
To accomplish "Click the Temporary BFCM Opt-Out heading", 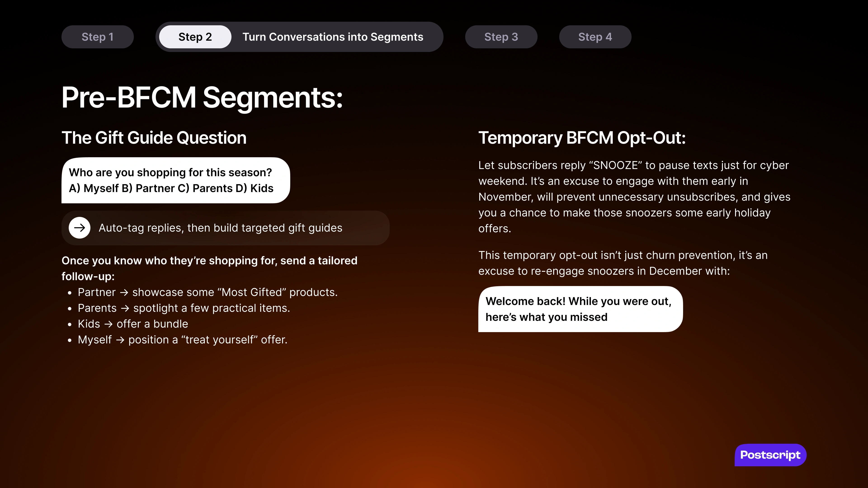I will point(582,138).
